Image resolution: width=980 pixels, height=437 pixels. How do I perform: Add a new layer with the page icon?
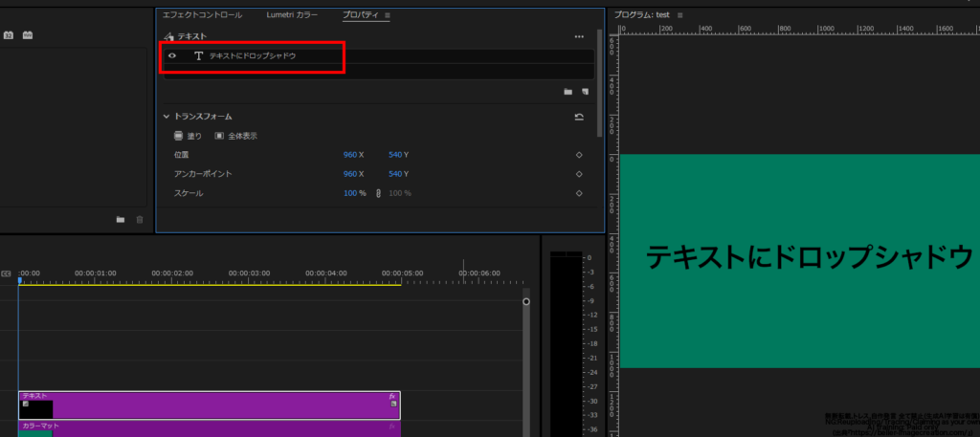point(585,92)
